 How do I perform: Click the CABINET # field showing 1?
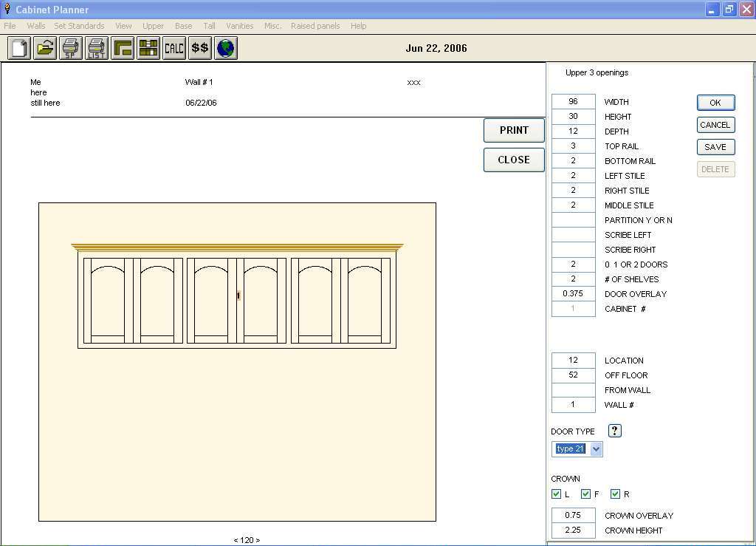click(573, 309)
